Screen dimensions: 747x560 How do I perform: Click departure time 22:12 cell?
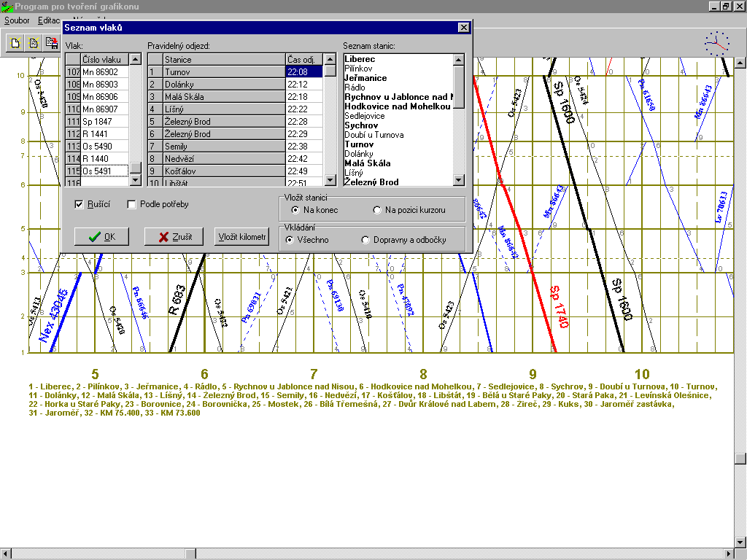[304, 85]
